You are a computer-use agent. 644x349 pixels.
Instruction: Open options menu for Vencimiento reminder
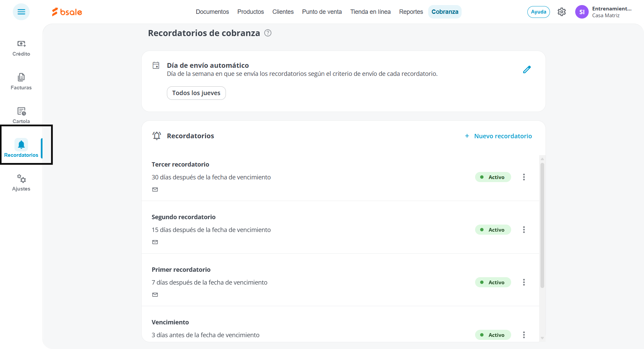524,335
